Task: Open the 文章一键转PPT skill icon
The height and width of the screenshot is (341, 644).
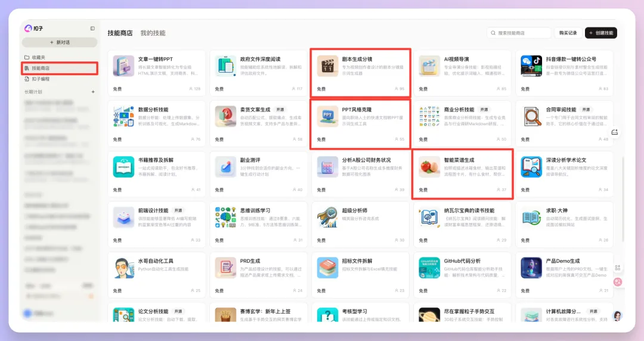Action: point(123,66)
